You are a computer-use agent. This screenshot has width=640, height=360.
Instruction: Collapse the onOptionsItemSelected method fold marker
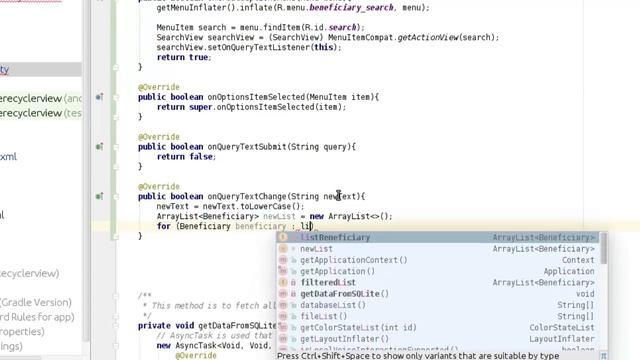[x=116, y=97]
